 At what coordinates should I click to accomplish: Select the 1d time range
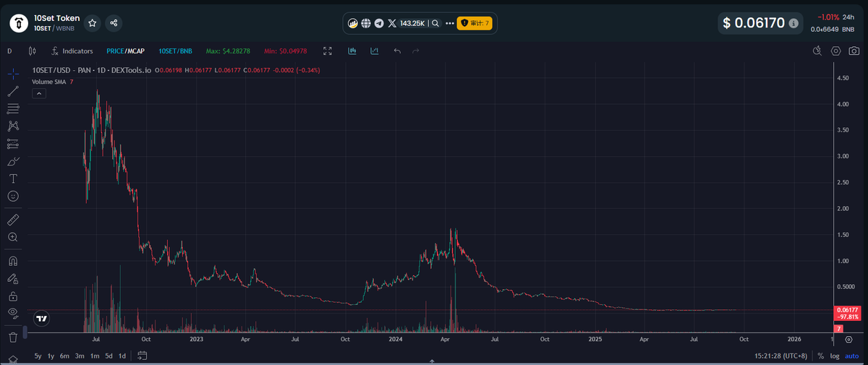point(122,356)
